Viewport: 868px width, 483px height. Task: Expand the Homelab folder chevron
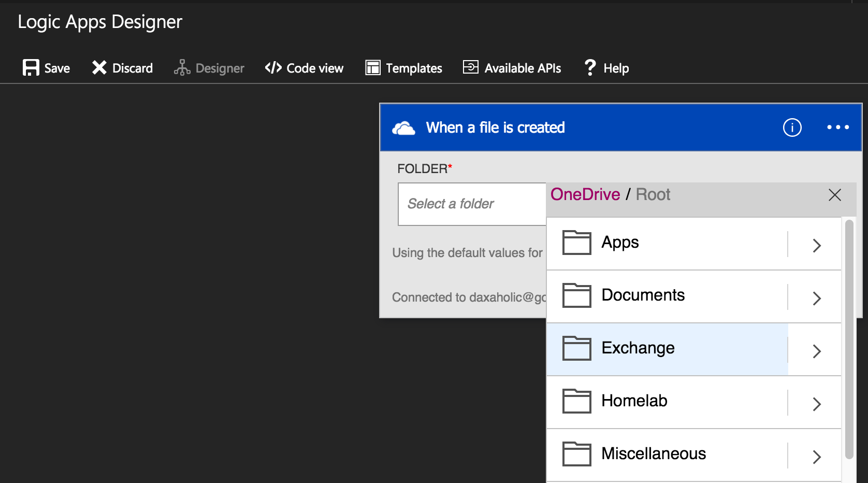pos(817,404)
